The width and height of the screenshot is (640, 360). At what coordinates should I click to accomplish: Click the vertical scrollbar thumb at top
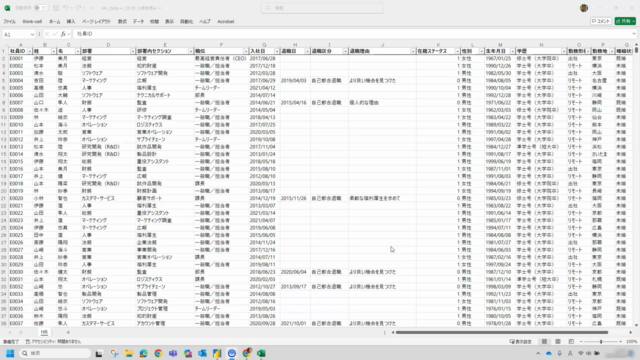pos(636,50)
